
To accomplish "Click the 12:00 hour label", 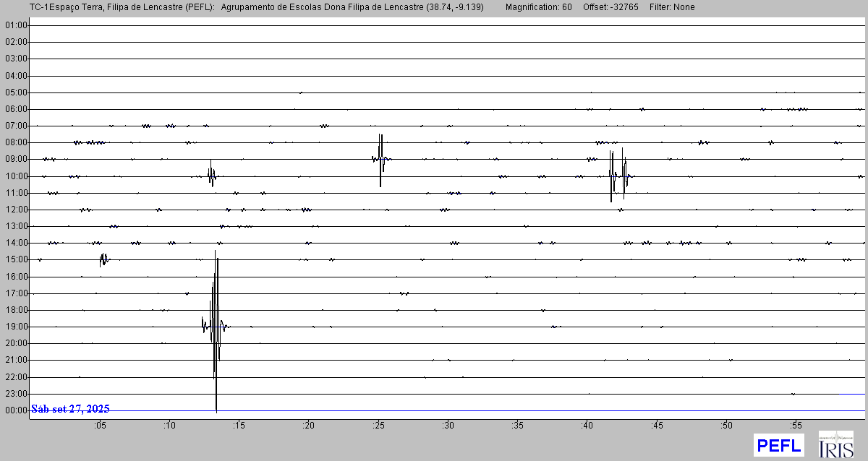I will pos(16,210).
